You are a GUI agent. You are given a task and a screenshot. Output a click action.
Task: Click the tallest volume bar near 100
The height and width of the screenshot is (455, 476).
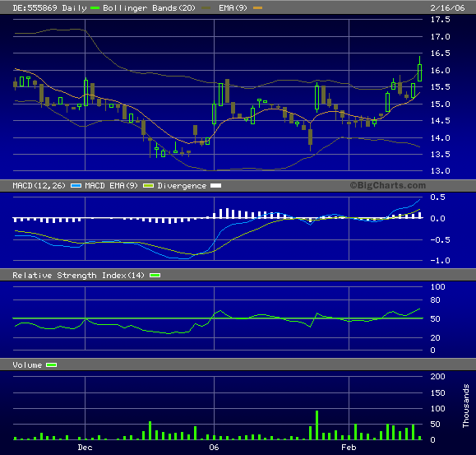point(317,425)
